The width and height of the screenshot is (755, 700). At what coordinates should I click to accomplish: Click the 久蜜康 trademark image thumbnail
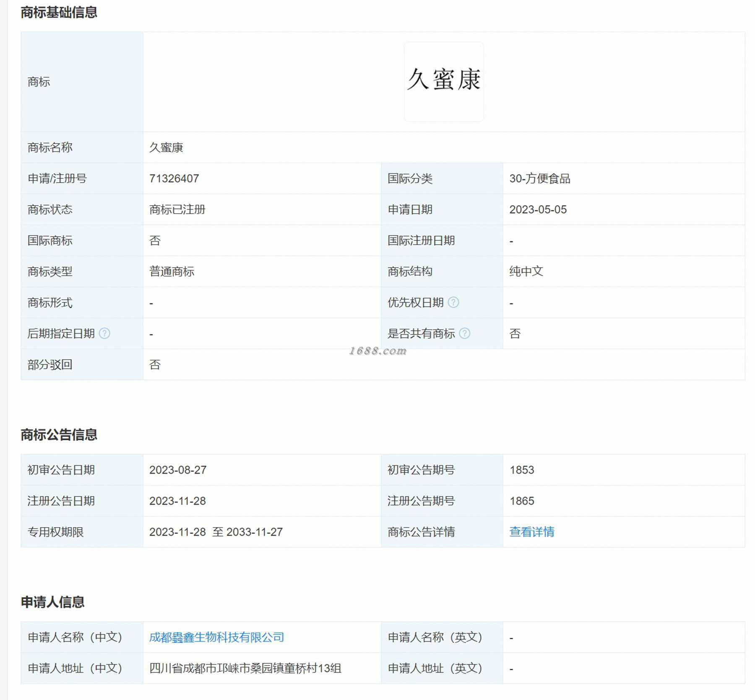click(444, 82)
